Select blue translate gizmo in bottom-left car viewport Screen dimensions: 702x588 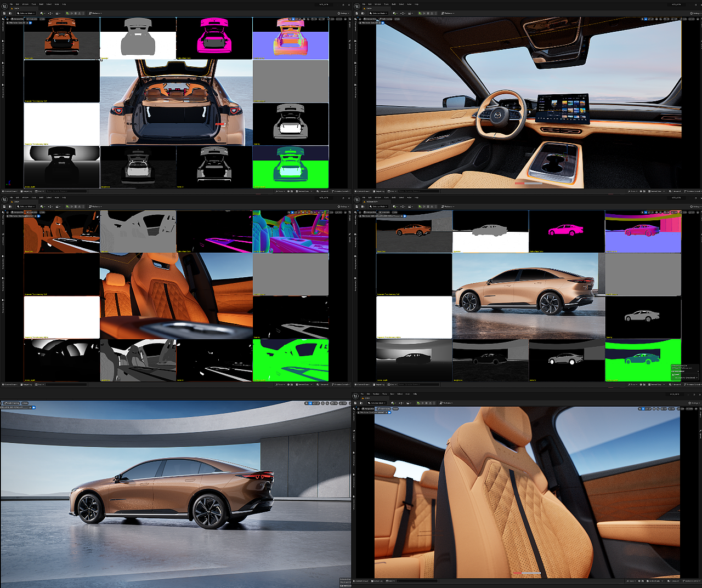tap(310, 403)
